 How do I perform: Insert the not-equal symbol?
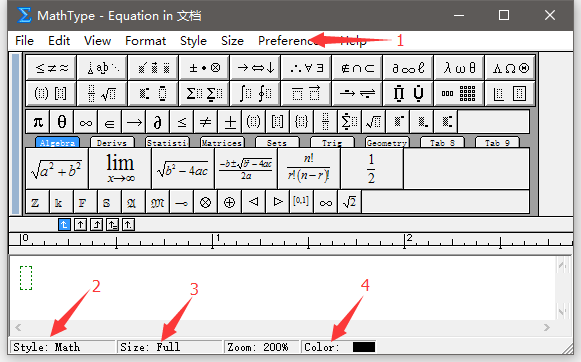pyautogui.click(x=205, y=122)
